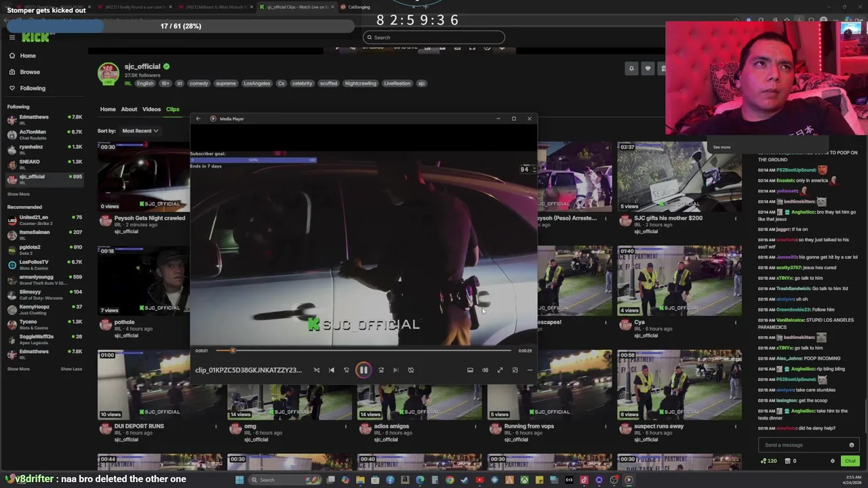This screenshot has width=868, height=488.
Task: Open options menu for 'adios amigos' clip
Action: (x=475, y=426)
